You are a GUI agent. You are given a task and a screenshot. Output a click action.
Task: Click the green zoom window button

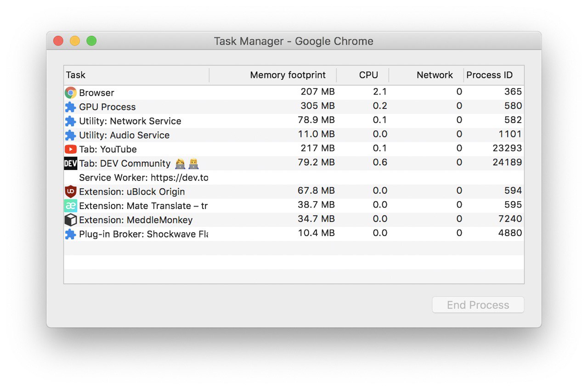(91, 41)
